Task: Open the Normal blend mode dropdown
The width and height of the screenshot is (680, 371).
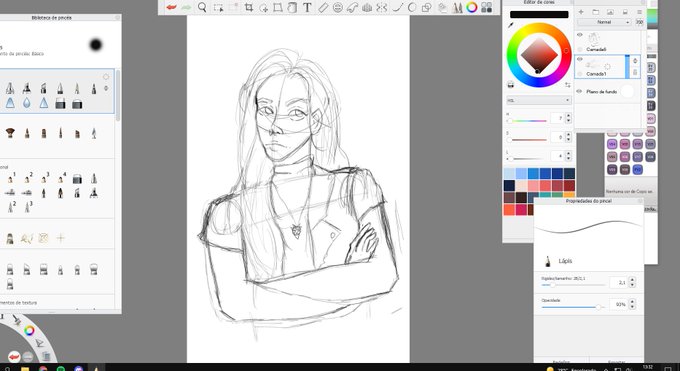Action: (604, 22)
